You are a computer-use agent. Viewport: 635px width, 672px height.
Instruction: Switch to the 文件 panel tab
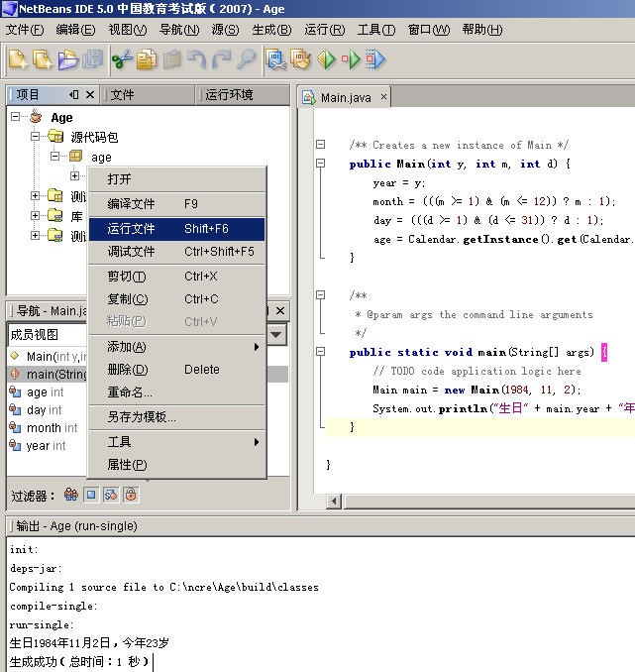(147, 94)
